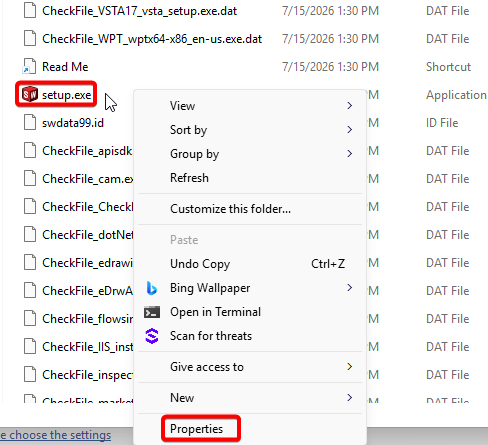The height and width of the screenshot is (445, 488).
Task: Open the New submenu entry
Action: [x=250, y=397]
